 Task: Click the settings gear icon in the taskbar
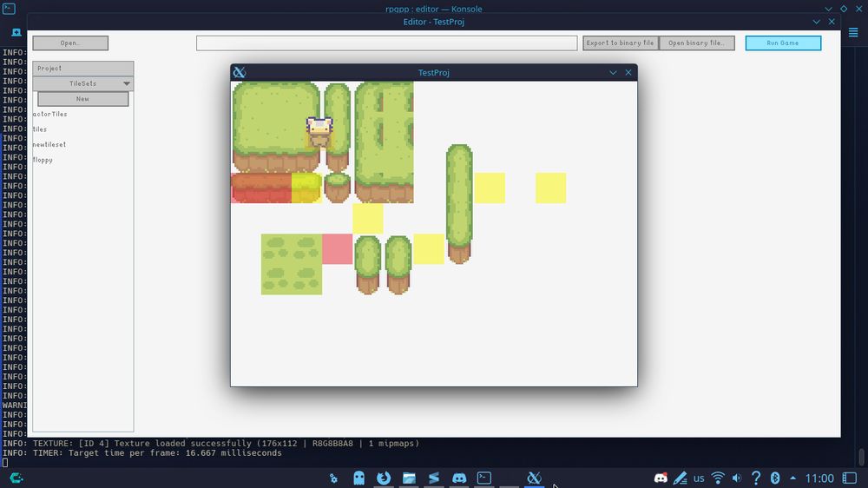pos(333,478)
